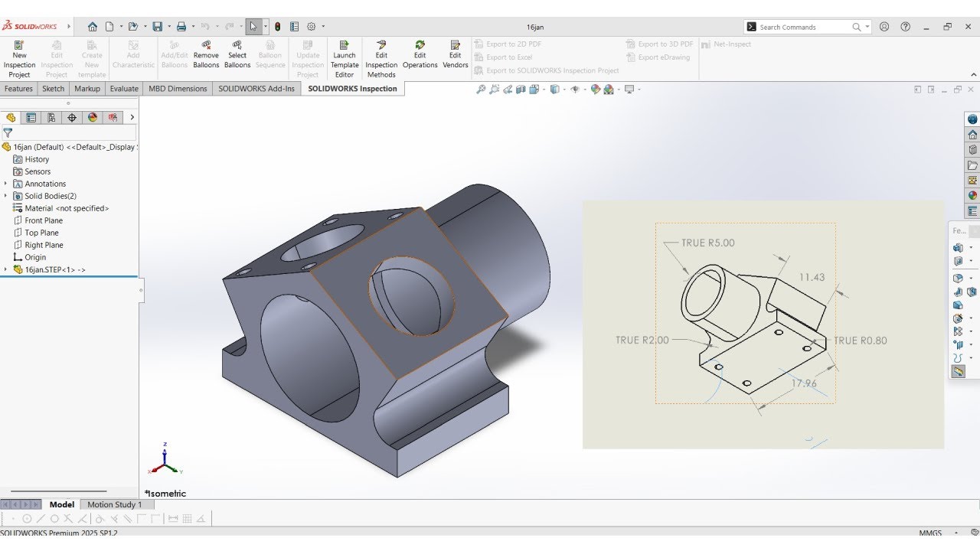Open the Motion Study 1 tab
The height and width of the screenshot is (551, 980).
[x=114, y=504]
